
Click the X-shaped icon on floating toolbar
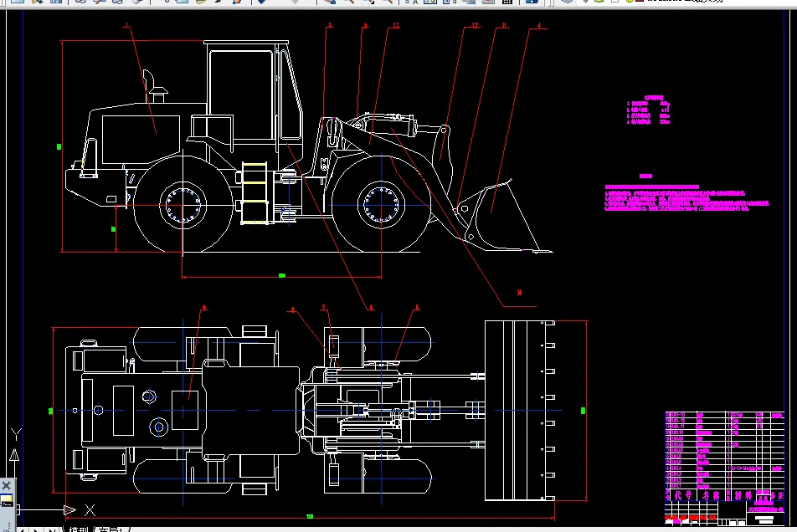(x=7, y=485)
